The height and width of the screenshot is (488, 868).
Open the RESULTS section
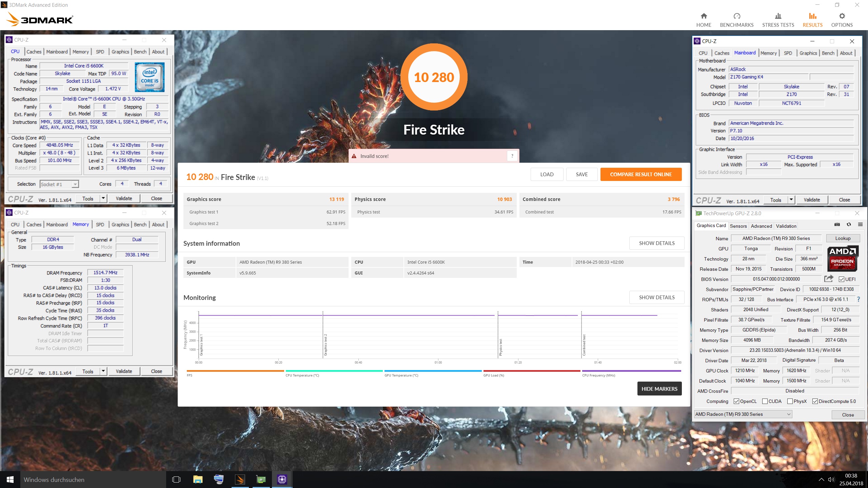pos(812,20)
